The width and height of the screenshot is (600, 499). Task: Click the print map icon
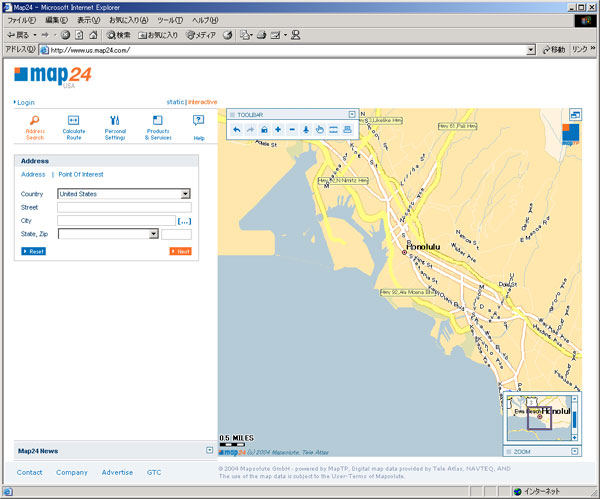347,130
